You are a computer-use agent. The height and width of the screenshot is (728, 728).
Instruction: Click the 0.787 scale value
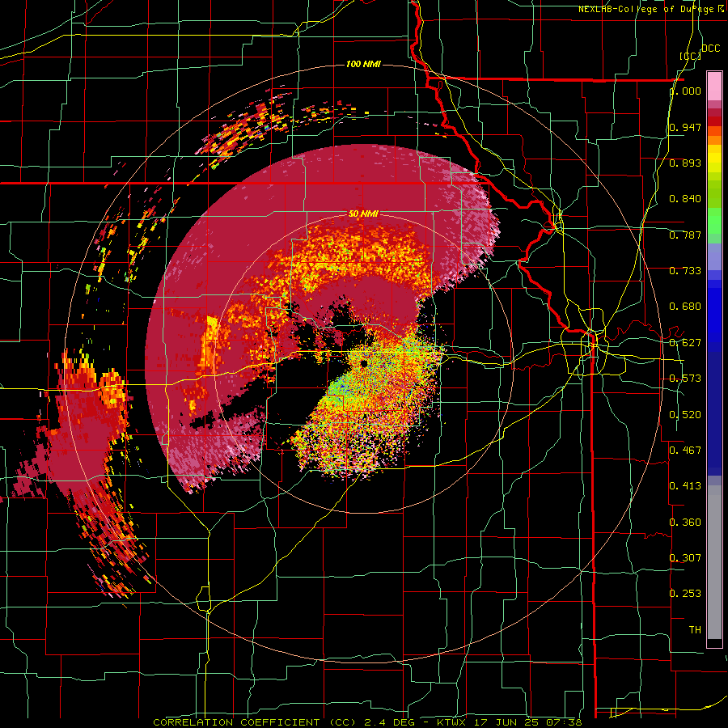685,235
